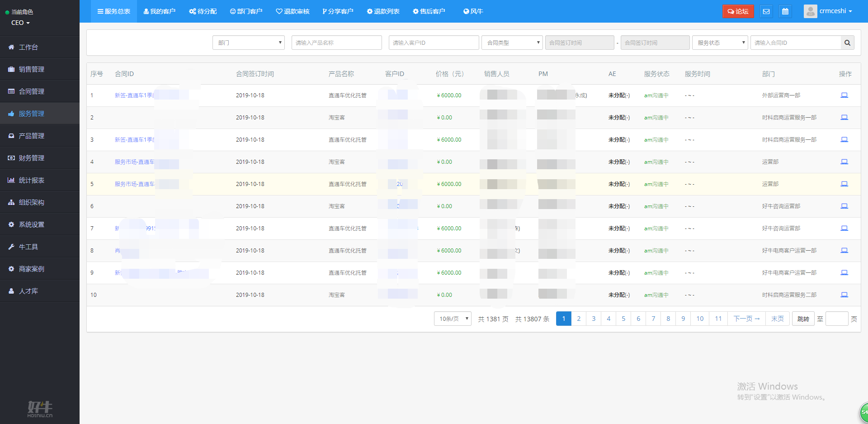
Task: Open row 6 monitor action icon
Action: click(x=844, y=206)
